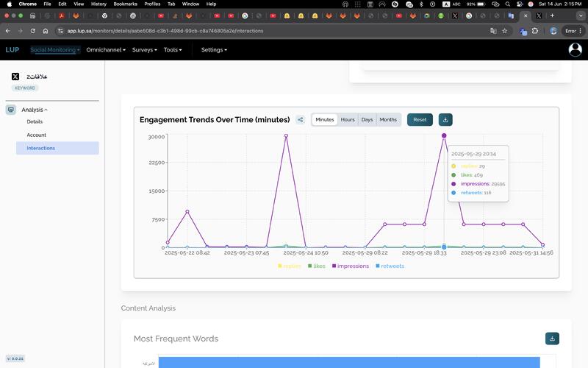
Task: Click the v: 0.0.21 version badge
Action: click(x=15, y=358)
